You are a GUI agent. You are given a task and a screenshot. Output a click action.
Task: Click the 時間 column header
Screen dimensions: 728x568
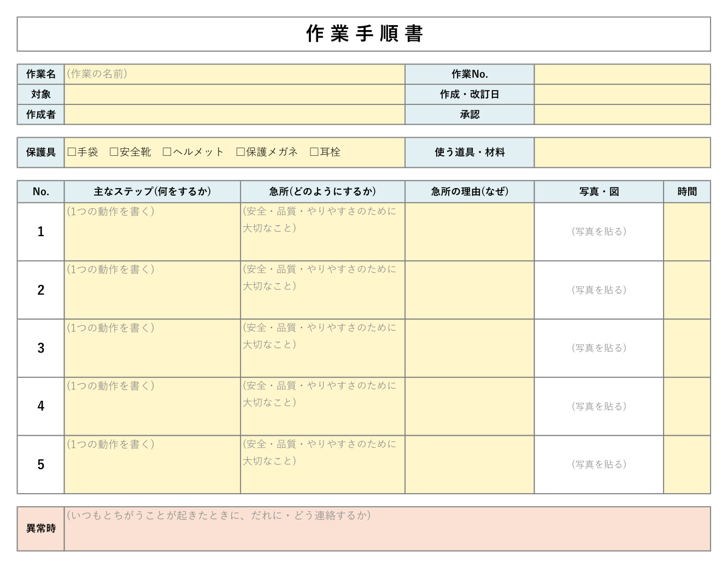pos(687,192)
